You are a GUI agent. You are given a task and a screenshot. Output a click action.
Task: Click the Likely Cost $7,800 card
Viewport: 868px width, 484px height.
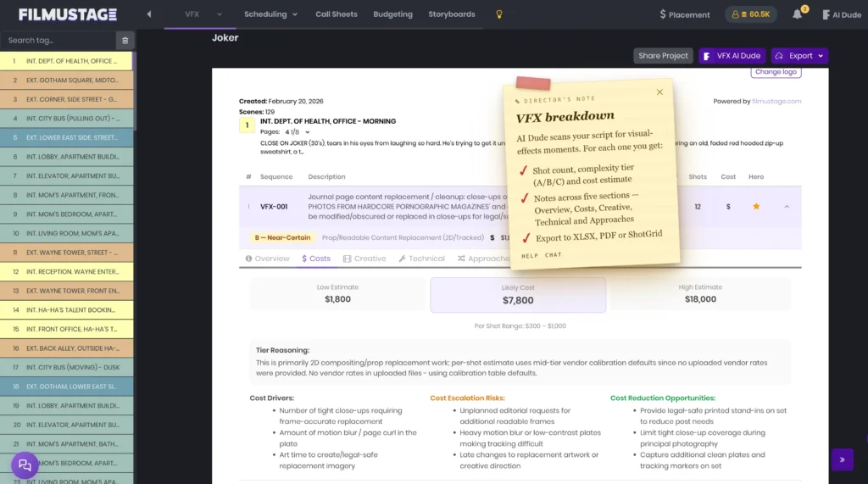(x=518, y=295)
